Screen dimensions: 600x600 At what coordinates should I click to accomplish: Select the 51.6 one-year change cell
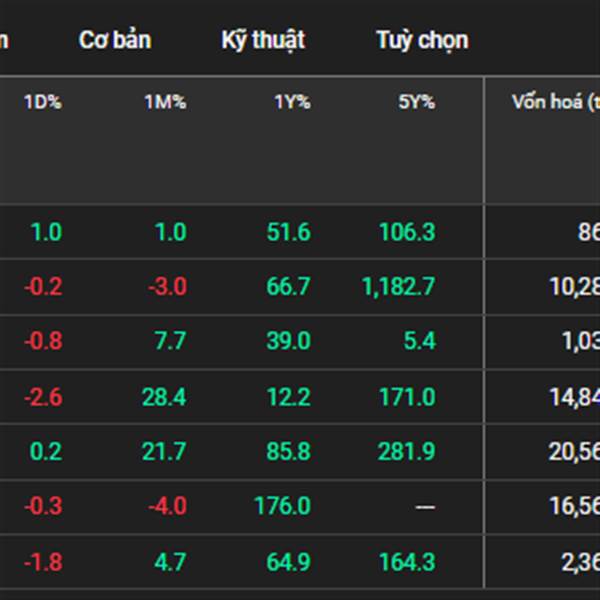[x=290, y=232]
